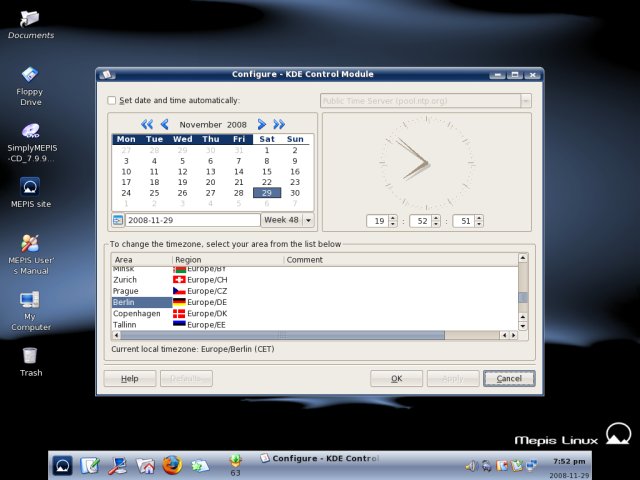Decrease the hour value of 19
The width and height of the screenshot is (640, 480).
coord(393,224)
